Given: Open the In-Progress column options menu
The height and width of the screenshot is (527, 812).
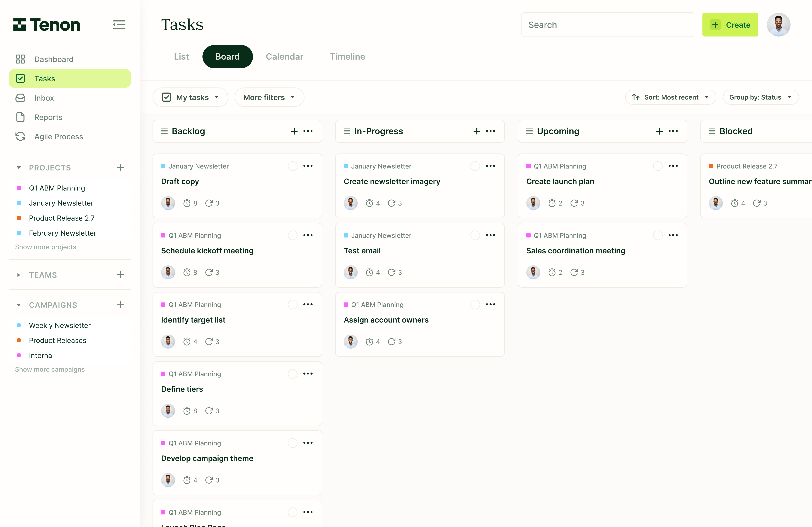Looking at the screenshot, I should click(x=491, y=131).
